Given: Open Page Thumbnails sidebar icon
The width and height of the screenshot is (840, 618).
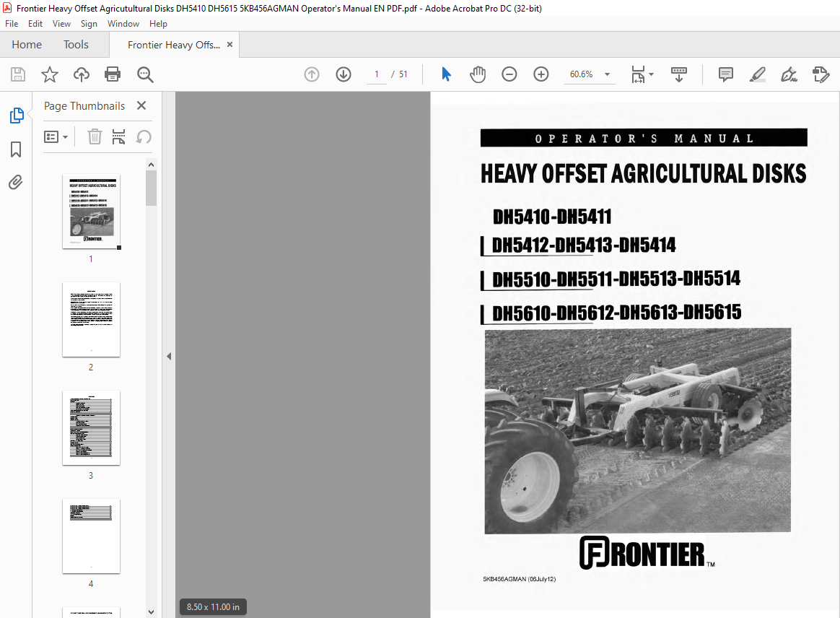Looking at the screenshot, I should [17, 116].
